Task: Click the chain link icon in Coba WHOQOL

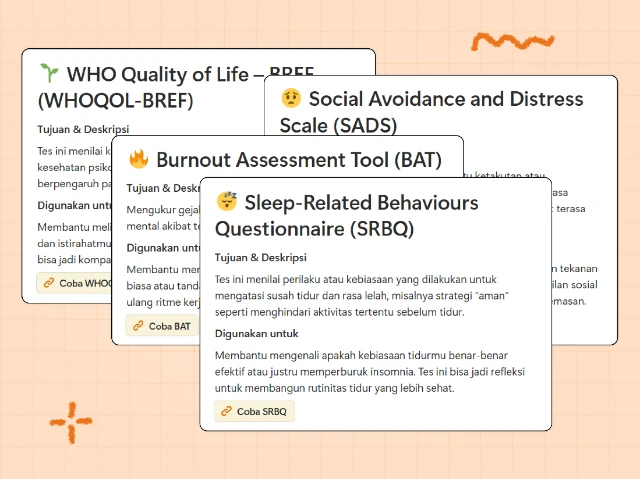Action: tap(49, 283)
